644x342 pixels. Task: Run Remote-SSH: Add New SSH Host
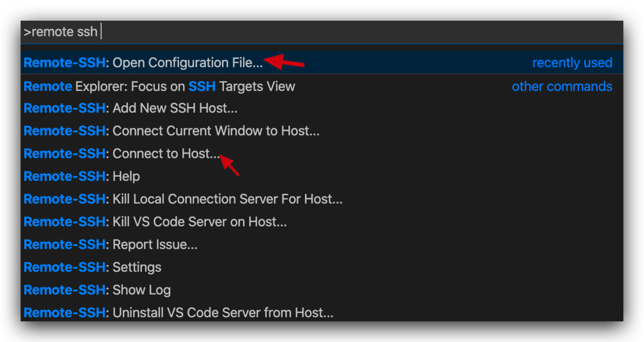131,108
